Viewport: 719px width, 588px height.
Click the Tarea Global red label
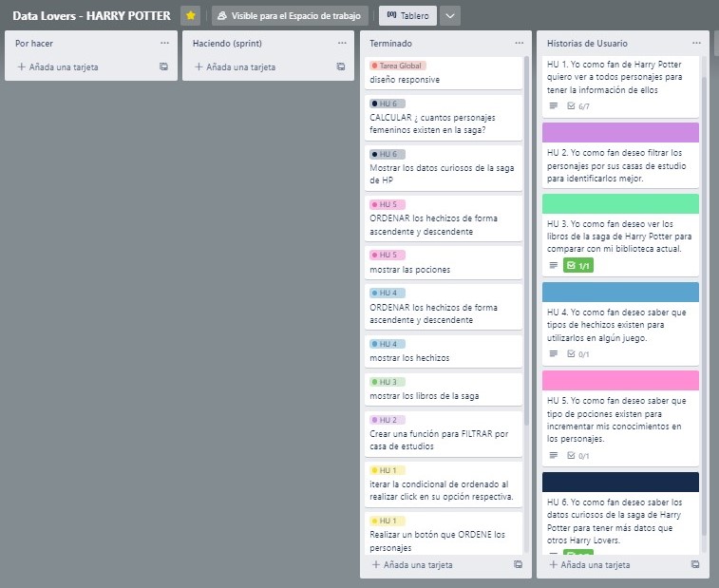(398, 66)
